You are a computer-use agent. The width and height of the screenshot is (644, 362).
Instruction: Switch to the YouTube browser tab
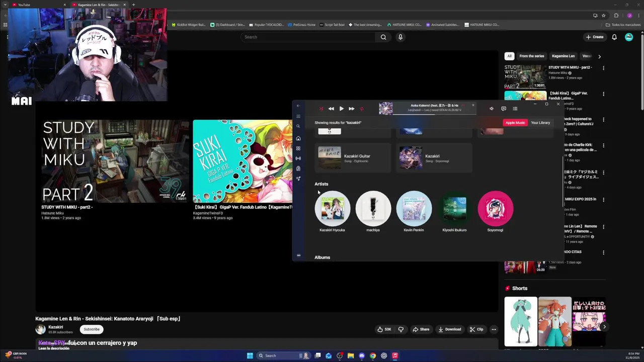click(39, 5)
